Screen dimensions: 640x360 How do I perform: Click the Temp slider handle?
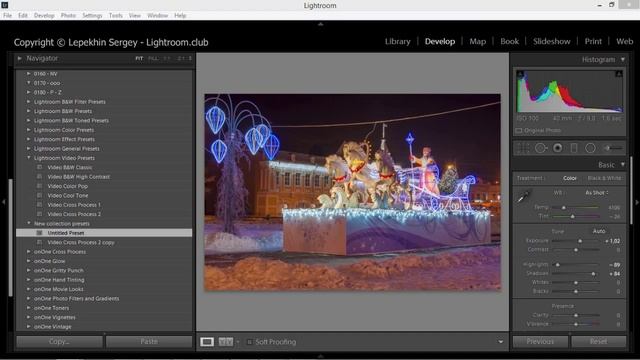pyautogui.click(x=564, y=207)
